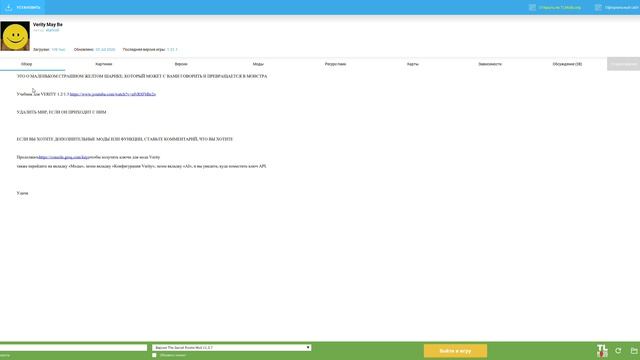Image resolution: width=640 pixels, height=360 pixels.
Task: Click the account name input field in the bottom bar
Action: click(x=73, y=348)
